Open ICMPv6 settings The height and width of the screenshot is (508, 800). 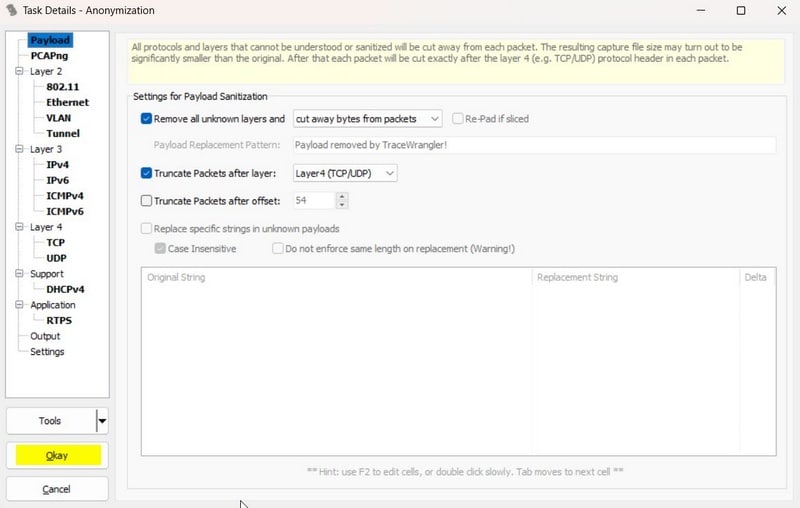click(x=65, y=212)
